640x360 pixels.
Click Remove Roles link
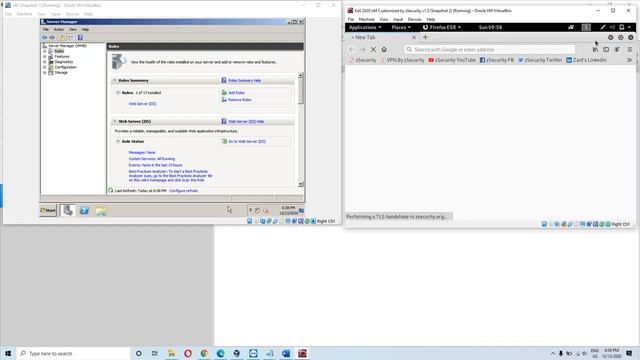tap(240, 100)
